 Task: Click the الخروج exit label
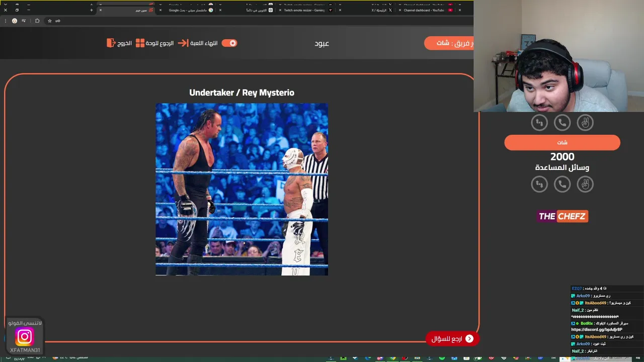[x=124, y=43]
